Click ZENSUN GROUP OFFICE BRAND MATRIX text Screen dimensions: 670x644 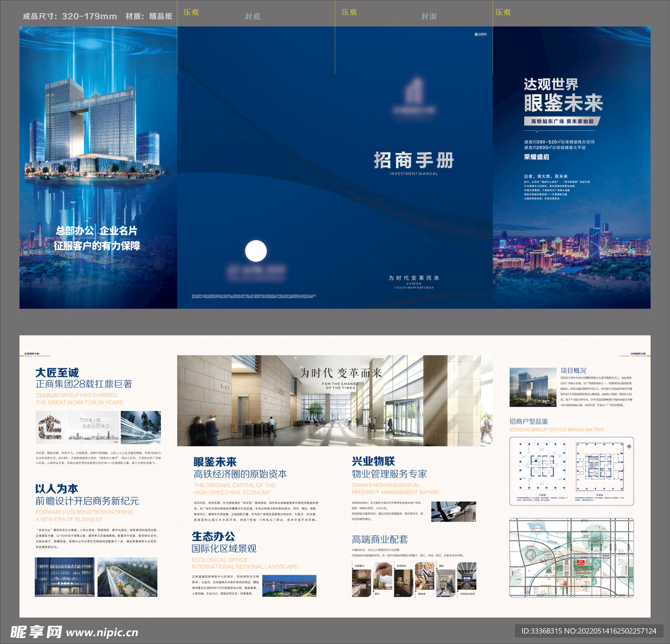[x=556, y=429]
